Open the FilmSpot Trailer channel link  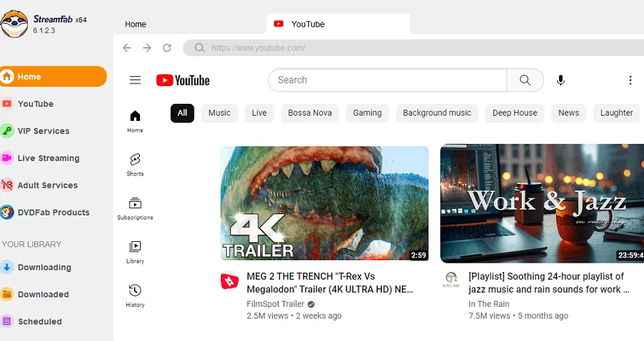(275, 304)
